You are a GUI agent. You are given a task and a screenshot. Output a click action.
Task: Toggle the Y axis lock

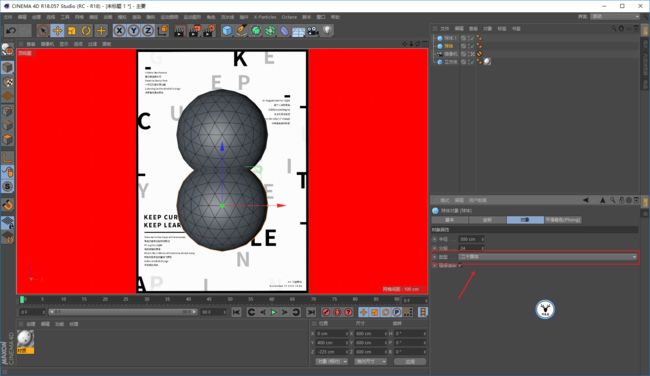point(133,31)
